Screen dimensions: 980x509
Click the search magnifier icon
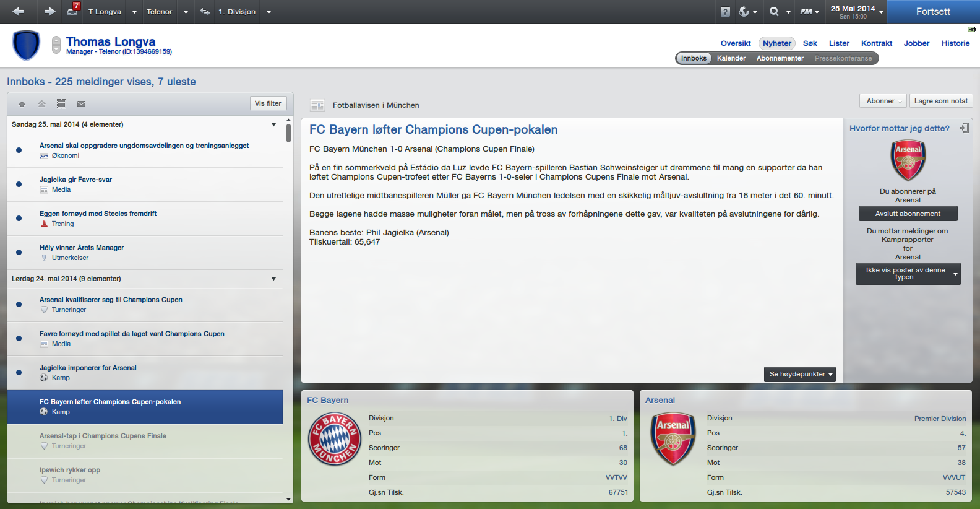[x=774, y=12]
